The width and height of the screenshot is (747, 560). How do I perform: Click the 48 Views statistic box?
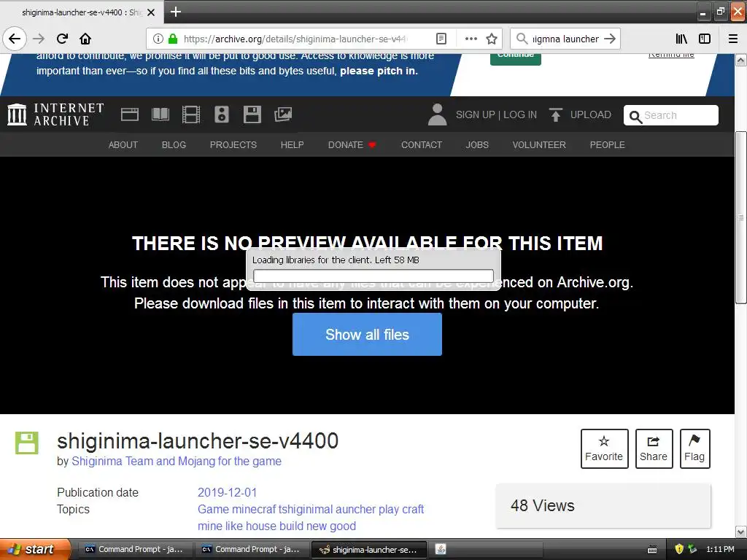[x=603, y=506]
